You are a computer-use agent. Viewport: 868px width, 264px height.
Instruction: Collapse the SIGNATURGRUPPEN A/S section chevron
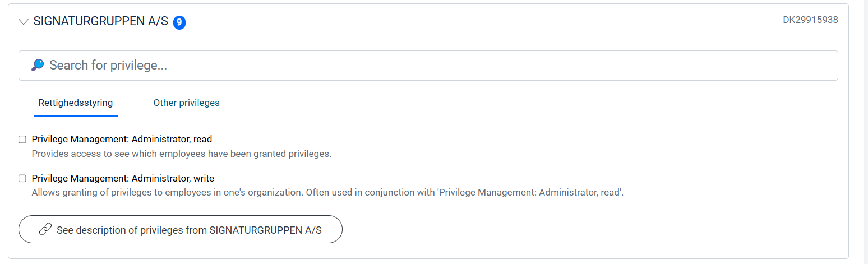tap(24, 22)
